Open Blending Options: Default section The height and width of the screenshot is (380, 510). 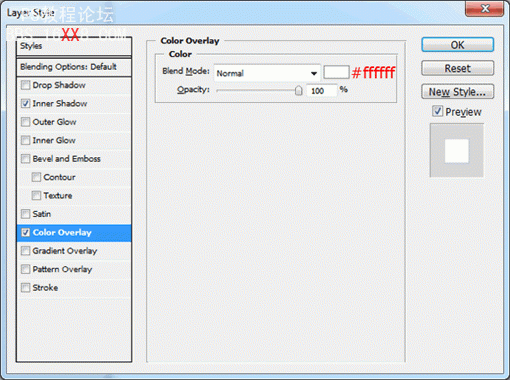click(74, 67)
